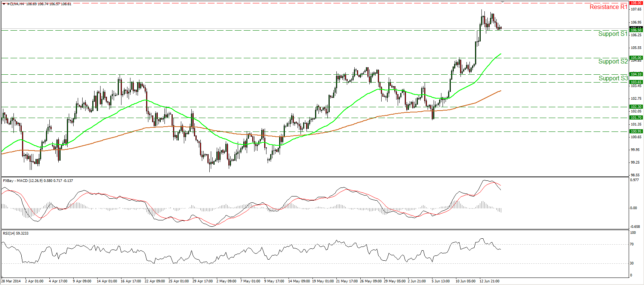
Task: Click the RSI 70 level label
Action: click(632, 244)
